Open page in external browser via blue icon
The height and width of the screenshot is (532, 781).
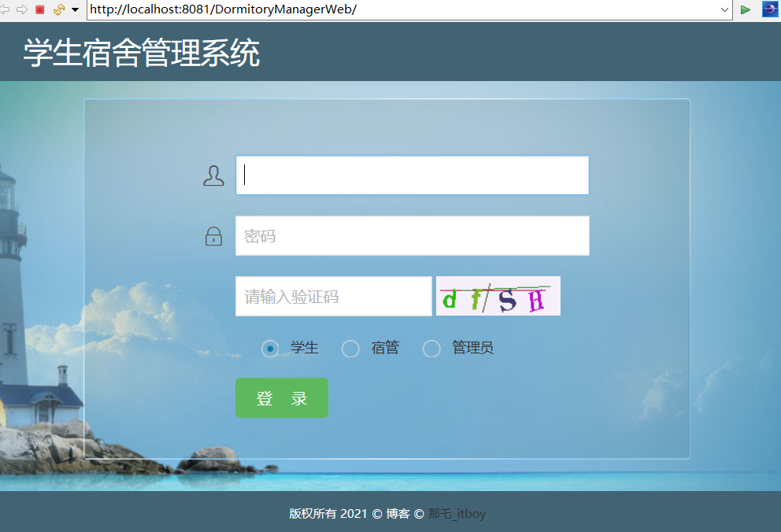[x=770, y=10]
